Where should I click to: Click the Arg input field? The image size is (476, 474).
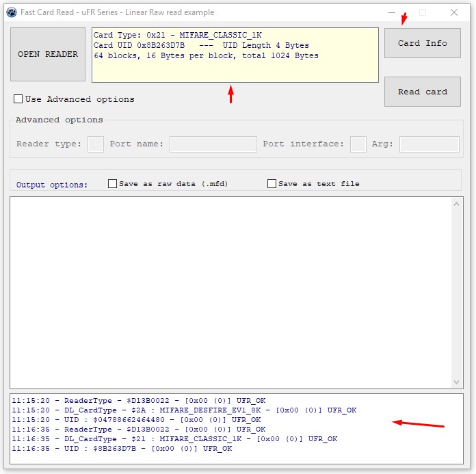pyautogui.click(x=429, y=144)
